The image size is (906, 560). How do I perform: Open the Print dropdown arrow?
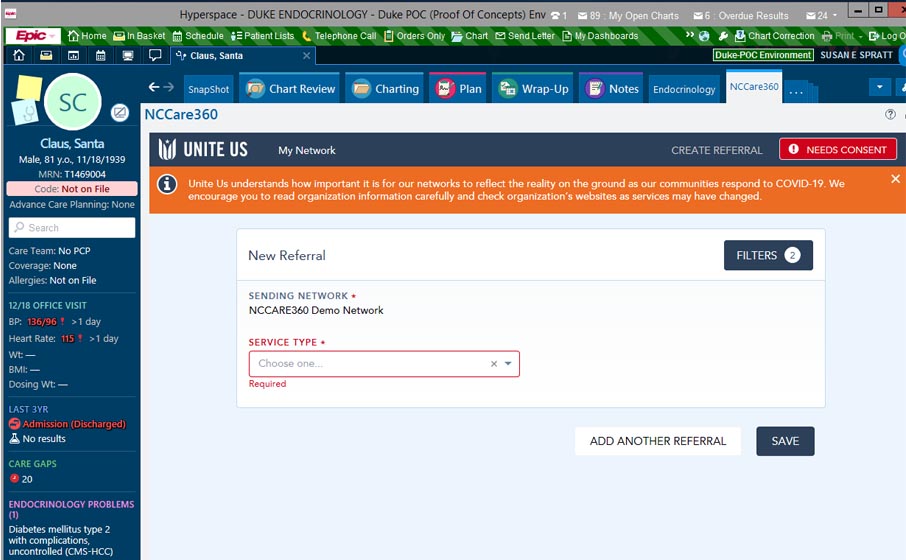pyautogui.click(x=860, y=36)
